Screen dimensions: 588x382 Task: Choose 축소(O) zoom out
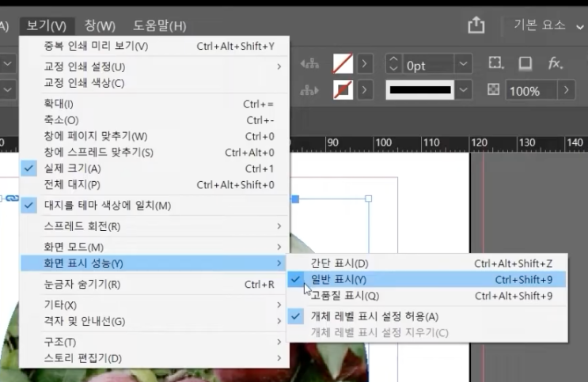click(154, 120)
